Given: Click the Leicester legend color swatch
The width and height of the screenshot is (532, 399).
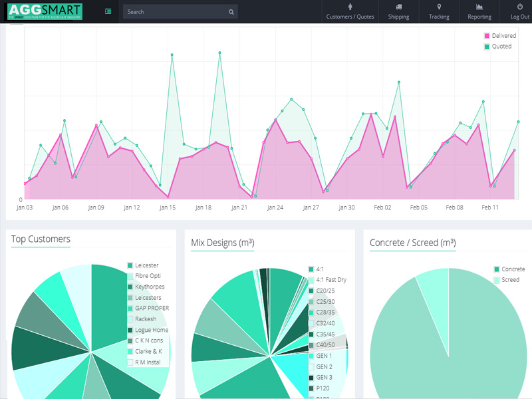Looking at the screenshot, I should click(x=130, y=265).
